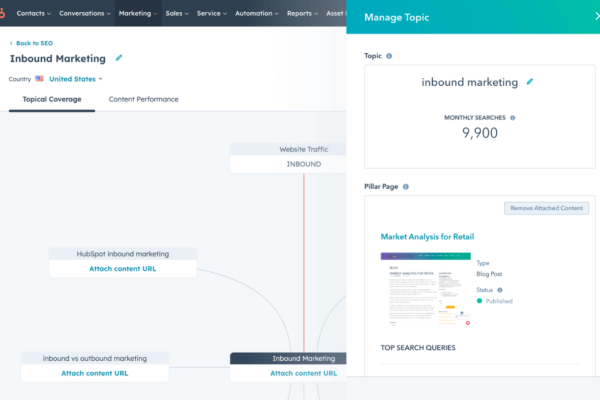This screenshot has width=600, height=400.
Task: Select the Website Traffic INBOUND node
Action: [x=288, y=158]
